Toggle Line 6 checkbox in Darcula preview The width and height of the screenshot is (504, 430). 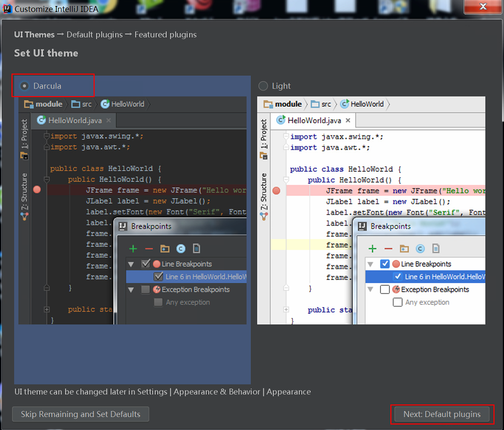[159, 276]
